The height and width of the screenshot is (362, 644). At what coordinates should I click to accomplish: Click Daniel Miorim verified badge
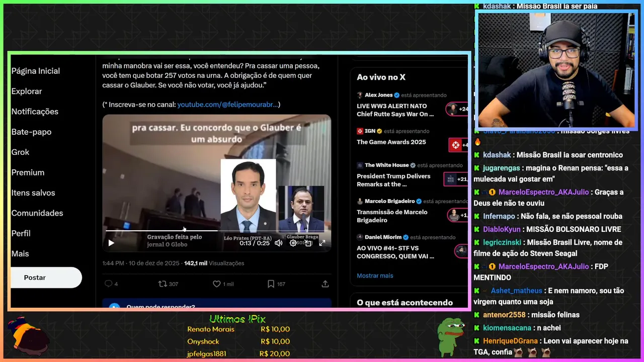406,237
